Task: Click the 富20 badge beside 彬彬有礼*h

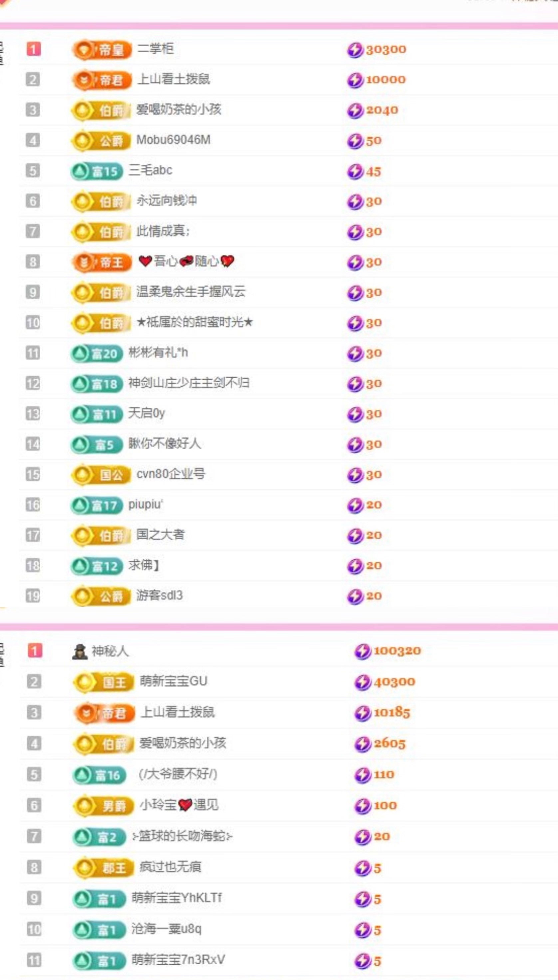Action: pos(97,353)
